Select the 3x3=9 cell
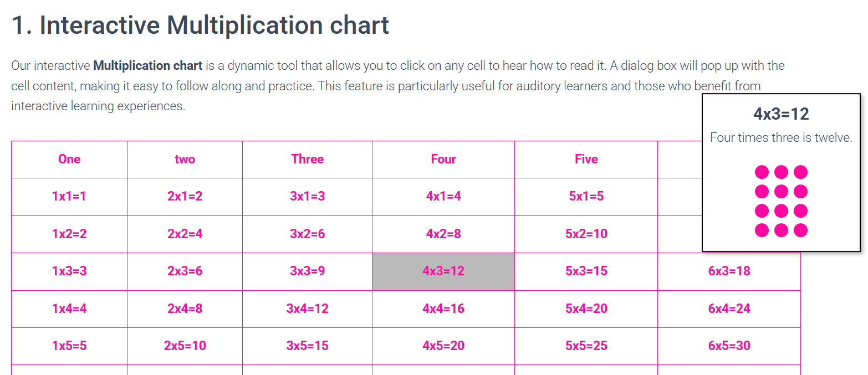 click(x=307, y=271)
